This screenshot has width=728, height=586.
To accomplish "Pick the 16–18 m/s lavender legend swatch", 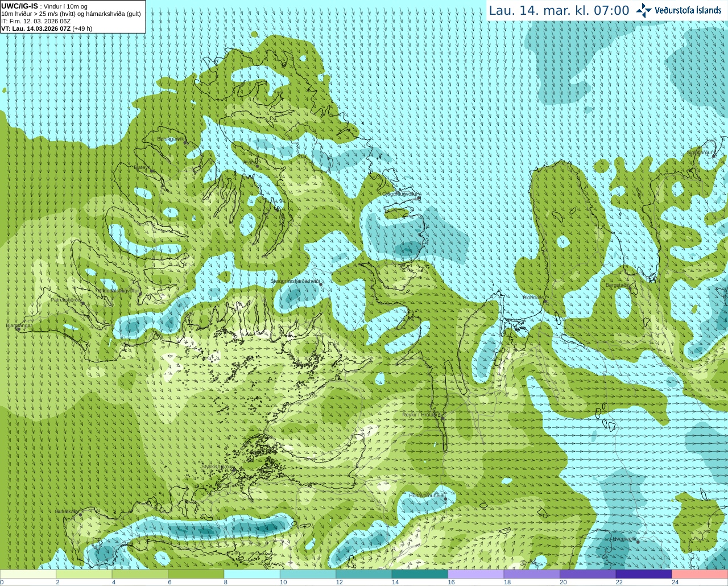I will (x=476, y=574).
